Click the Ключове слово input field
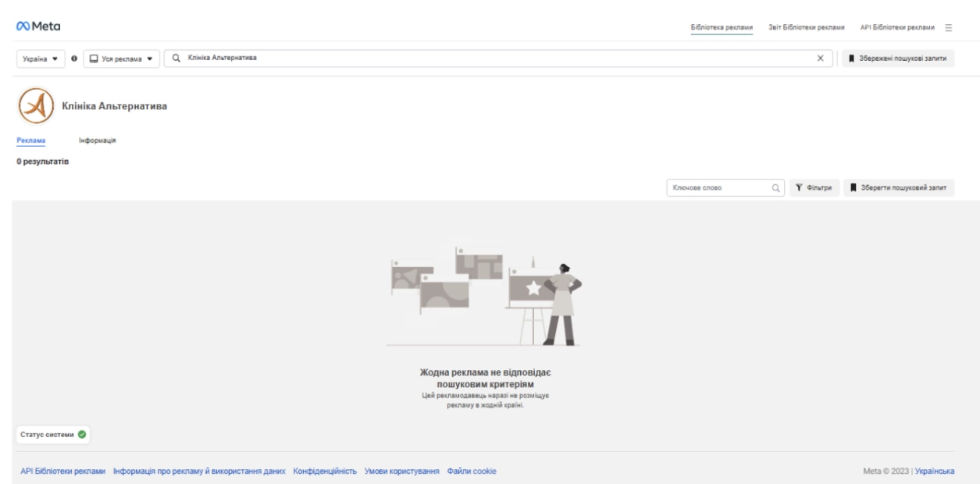 click(725, 187)
